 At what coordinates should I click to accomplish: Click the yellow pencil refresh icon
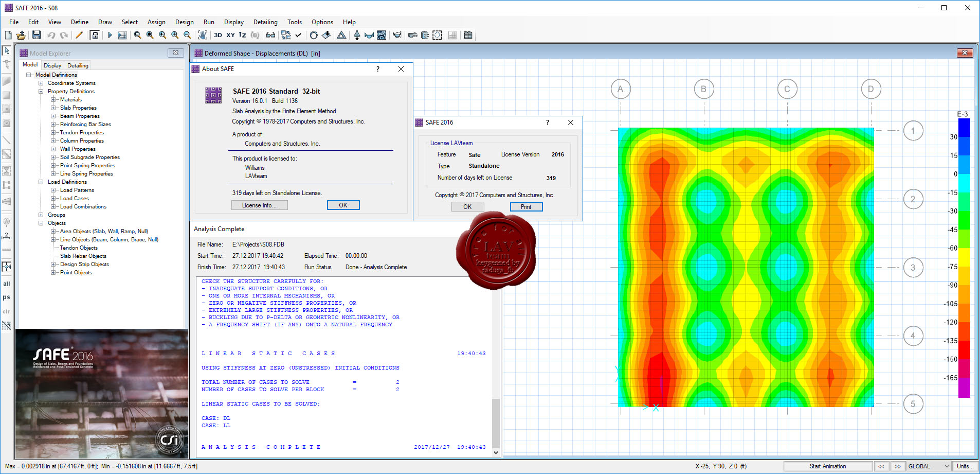(79, 35)
